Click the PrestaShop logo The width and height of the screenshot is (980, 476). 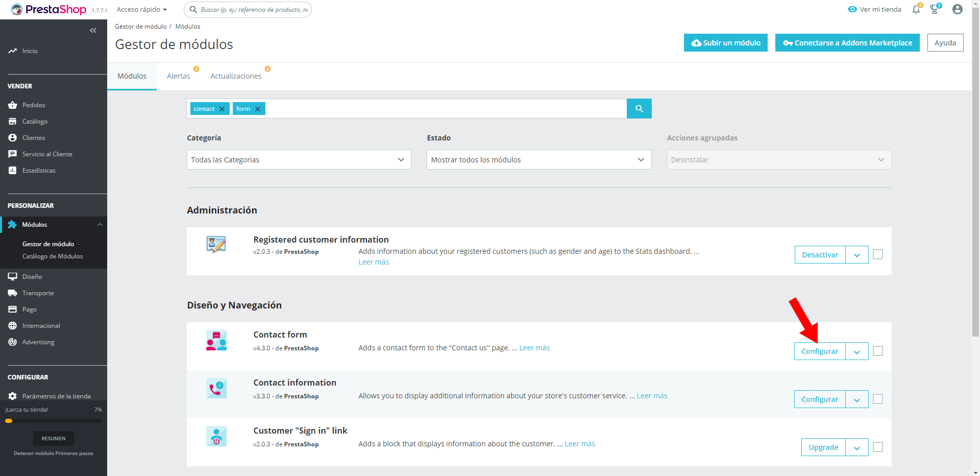(x=48, y=9)
